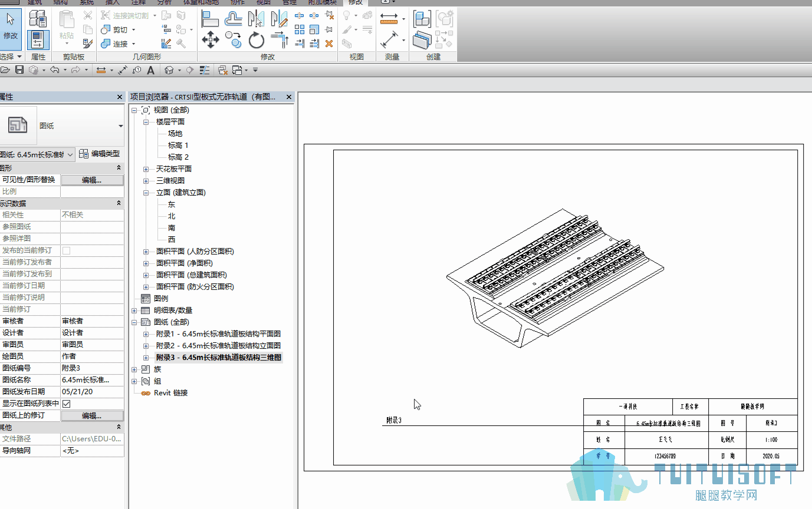The width and height of the screenshot is (812, 509).
Task: Click the Aligned Dimension measure icon
Action: [389, 41]
